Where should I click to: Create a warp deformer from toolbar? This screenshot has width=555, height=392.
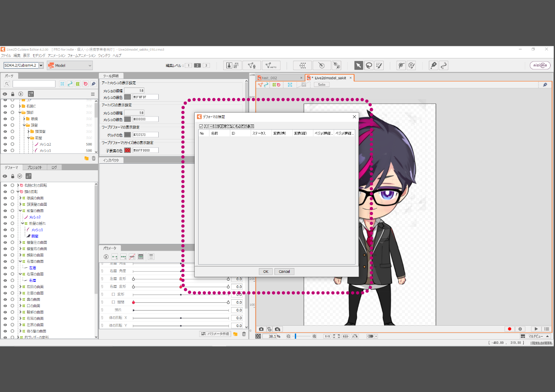click(302, 65)
